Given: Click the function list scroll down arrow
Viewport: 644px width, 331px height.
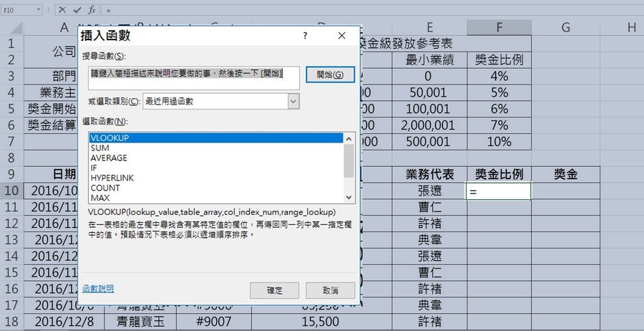Looking at the screenshot, I should click(348, 197).
